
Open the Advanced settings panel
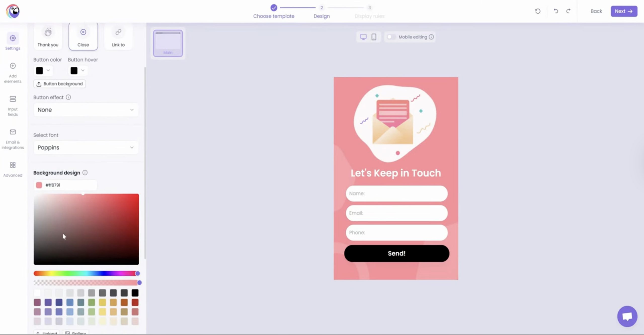coord(13,169)
